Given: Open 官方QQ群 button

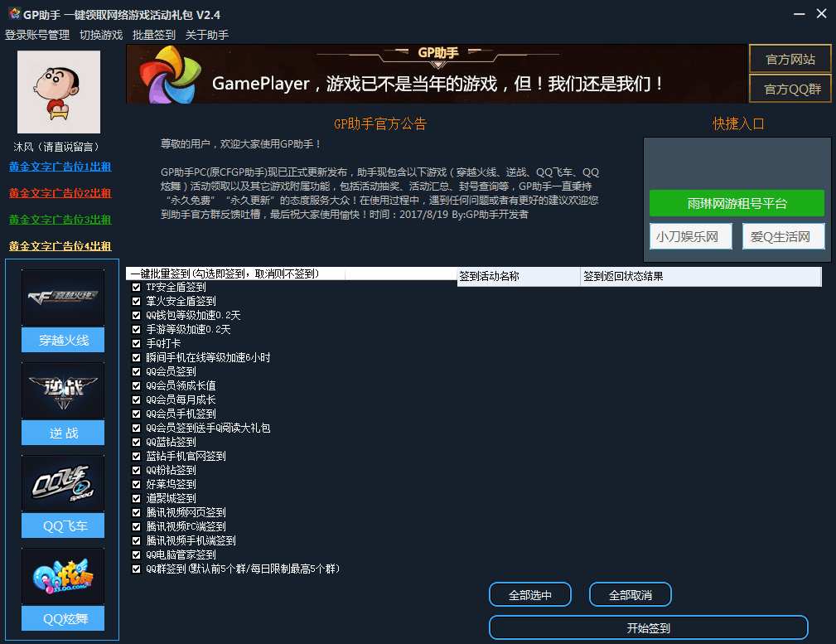Looking at the screenshot, I should pyautogui.click(x=790, y=89).
